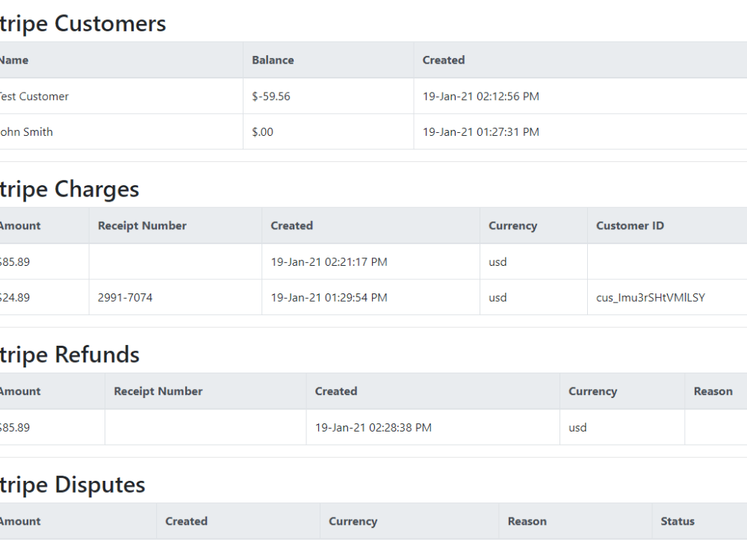
Task: Click Reason header in Refunds table
Action: click(713, 391)
